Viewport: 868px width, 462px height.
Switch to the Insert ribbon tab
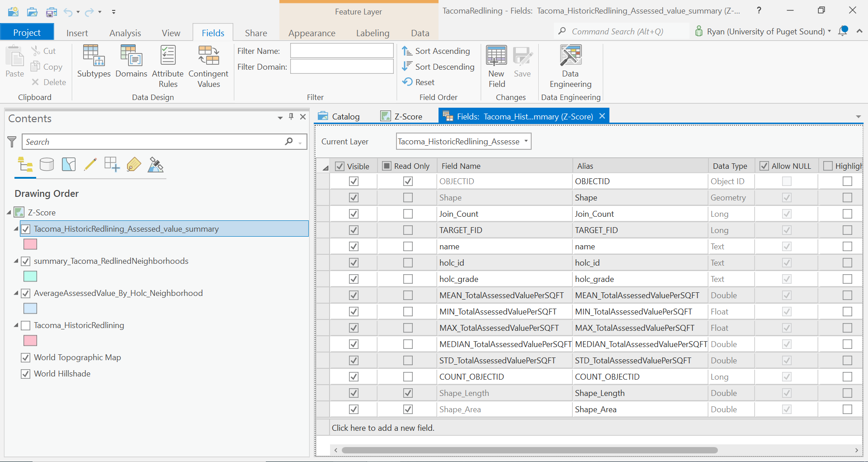click(77, 33)
